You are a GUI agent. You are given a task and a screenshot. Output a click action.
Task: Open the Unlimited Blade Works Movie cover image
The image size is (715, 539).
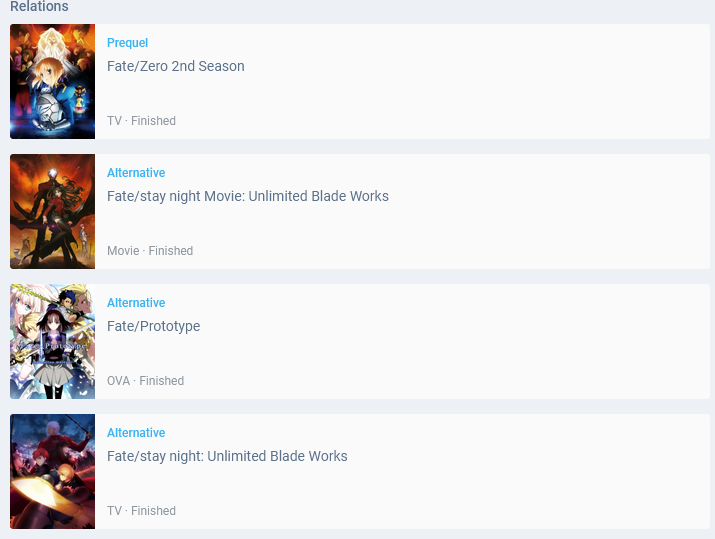[x=52, y=211]
